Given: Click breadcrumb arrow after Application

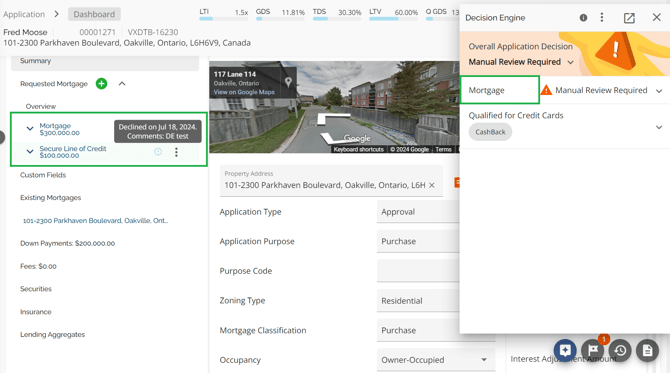Looking at the screenshot, I should tap(56, 14).
